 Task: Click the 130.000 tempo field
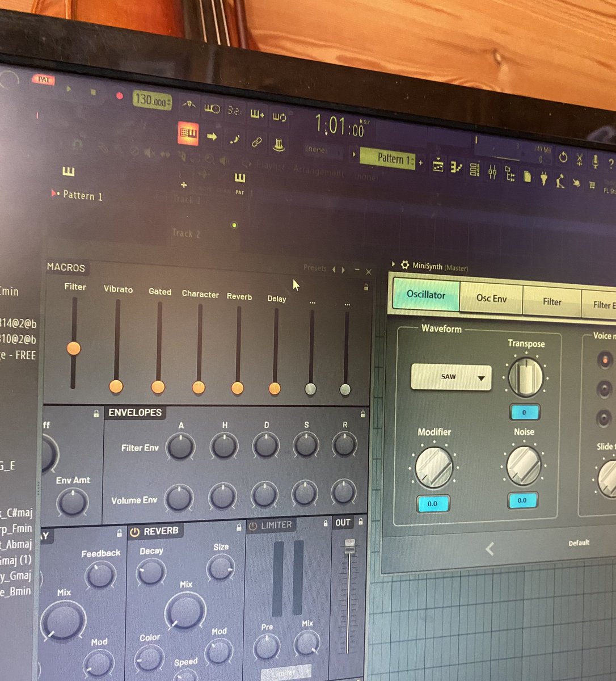[x=152, y=101]
